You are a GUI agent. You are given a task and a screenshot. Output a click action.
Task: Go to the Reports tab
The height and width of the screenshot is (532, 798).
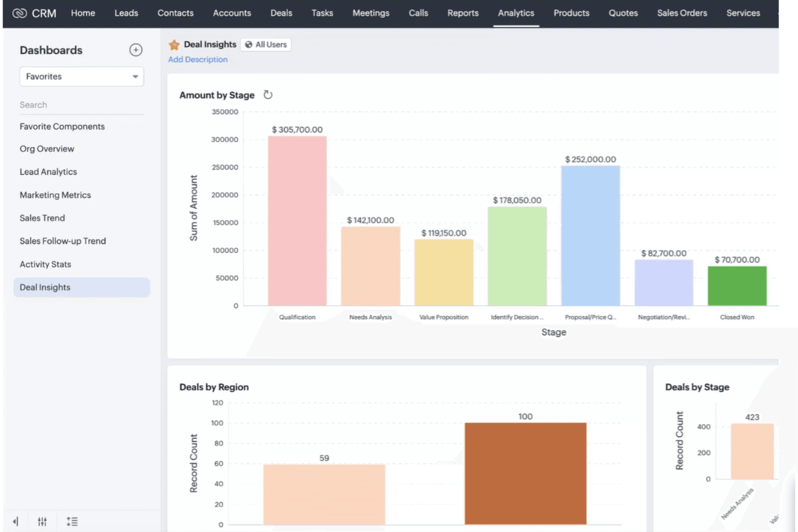(463, 13)
